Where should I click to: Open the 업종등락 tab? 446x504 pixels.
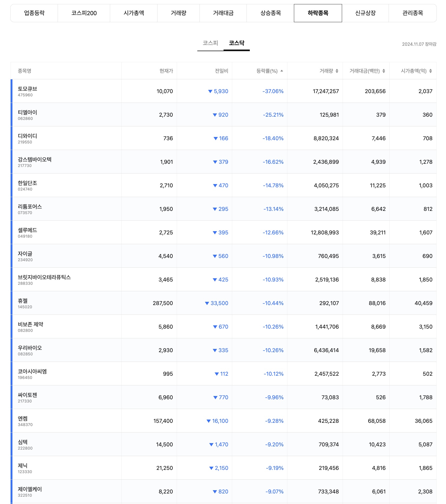34,13
